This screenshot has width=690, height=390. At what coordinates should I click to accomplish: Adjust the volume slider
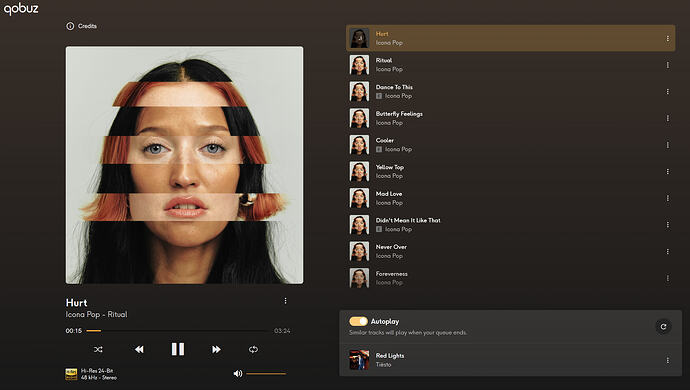click(266, 374)
